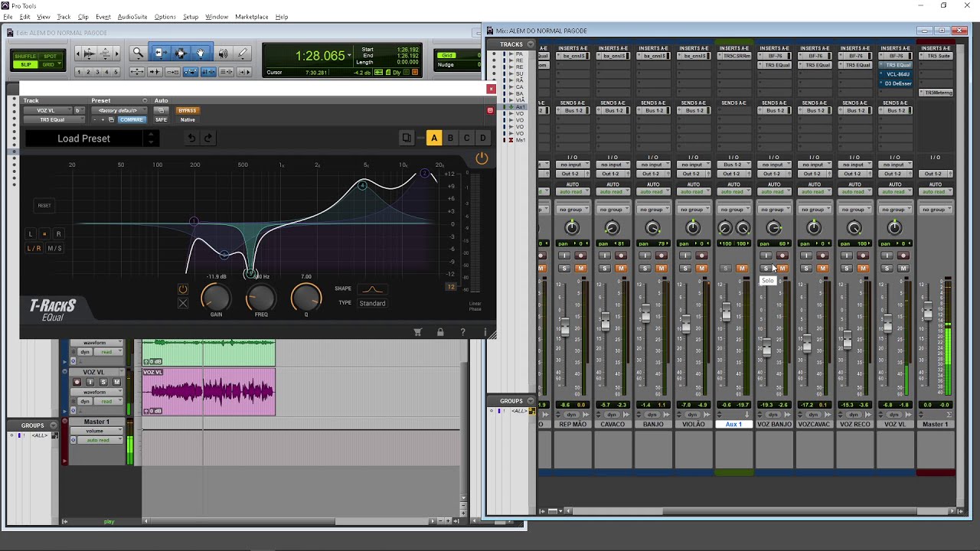Open the AudioSuite menu

132,17
